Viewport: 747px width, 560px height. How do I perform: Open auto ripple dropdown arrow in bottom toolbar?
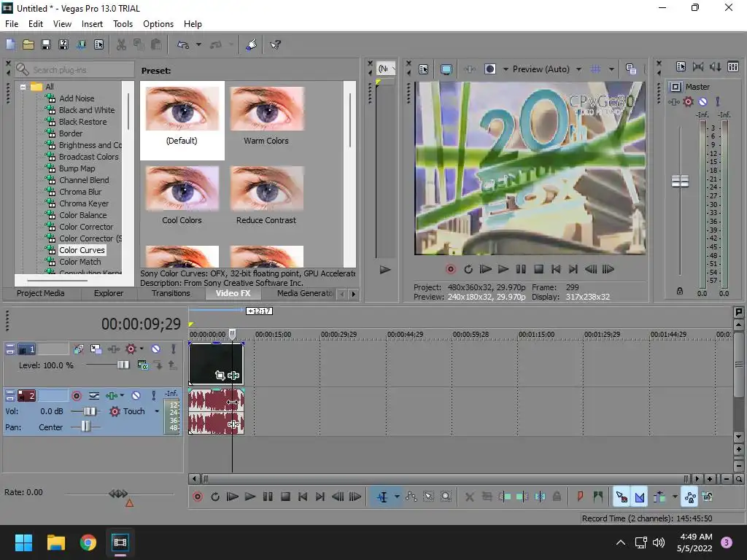click(675, 497)
